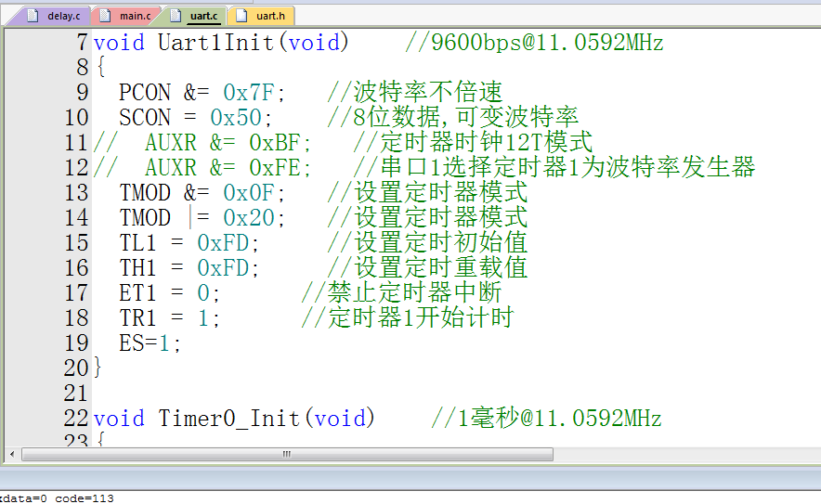The height and width of the screenshot is (504, 821).
Task: Click the 9600bps@11.0592MHz comment
Action: (x=534, y=43)
